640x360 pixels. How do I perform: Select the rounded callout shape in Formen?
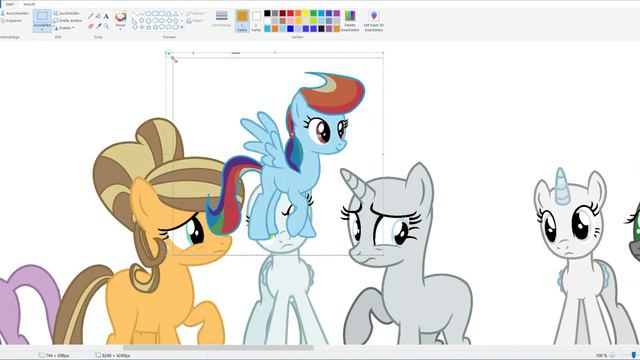tap(162, 27)
